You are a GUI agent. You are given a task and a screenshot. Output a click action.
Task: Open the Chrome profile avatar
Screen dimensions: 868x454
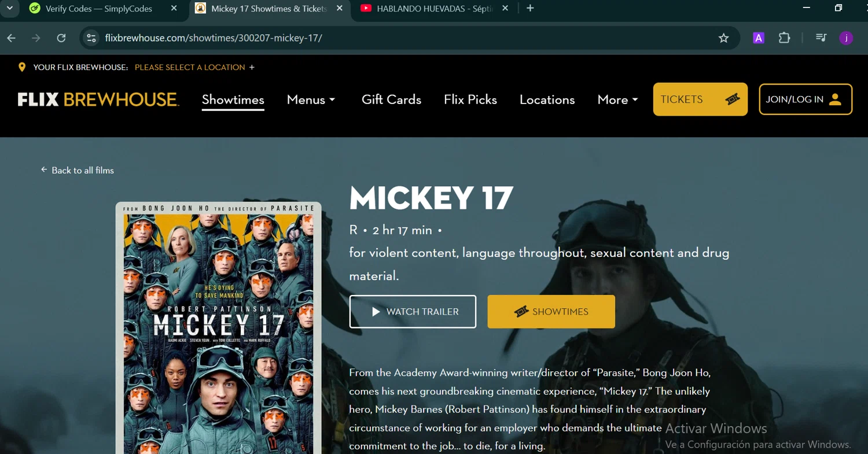[846, 38]
